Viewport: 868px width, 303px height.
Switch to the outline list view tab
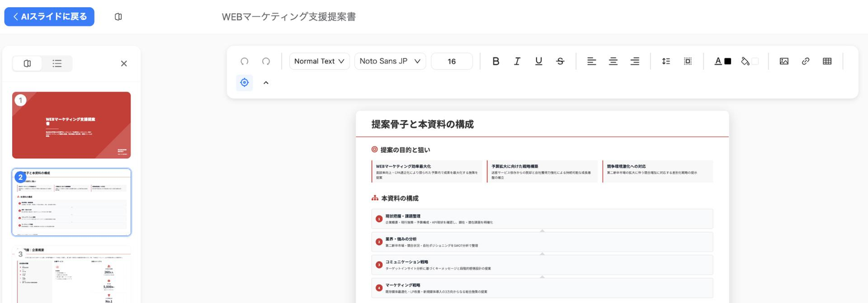(x=57, y=63)
